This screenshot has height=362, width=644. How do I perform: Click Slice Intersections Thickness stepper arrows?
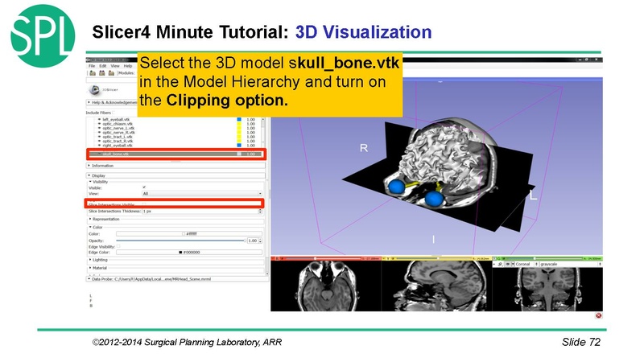tap(260, 211)
